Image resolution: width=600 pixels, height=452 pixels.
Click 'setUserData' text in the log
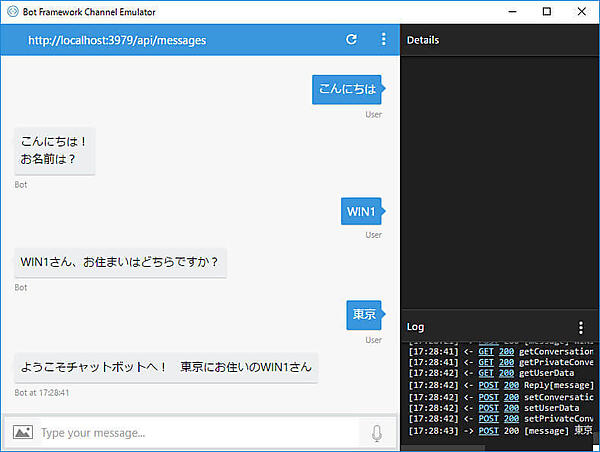pyautogui.click(x=551, y=408)
